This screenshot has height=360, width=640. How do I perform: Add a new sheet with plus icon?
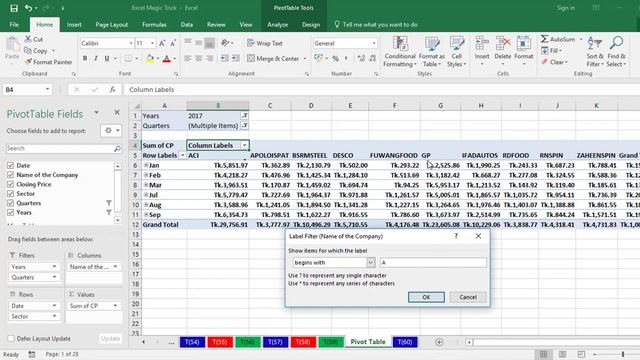click(439, 342)
